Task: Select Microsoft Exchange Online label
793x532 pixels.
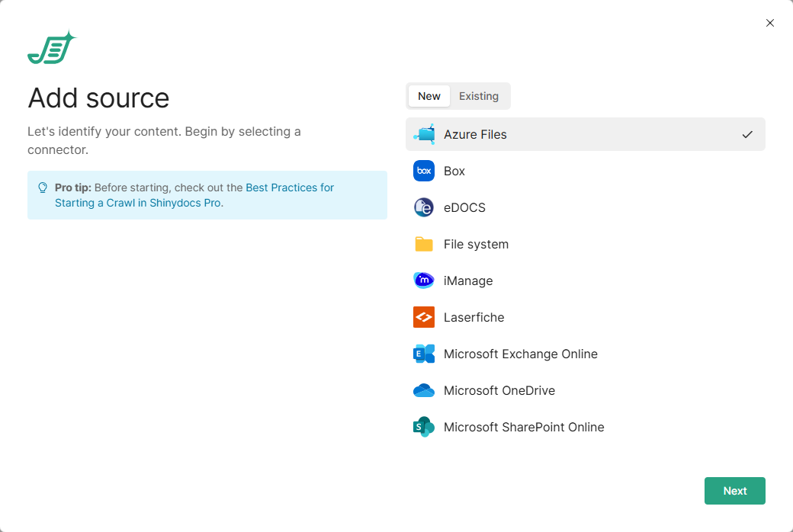Action: click(520, 354)
